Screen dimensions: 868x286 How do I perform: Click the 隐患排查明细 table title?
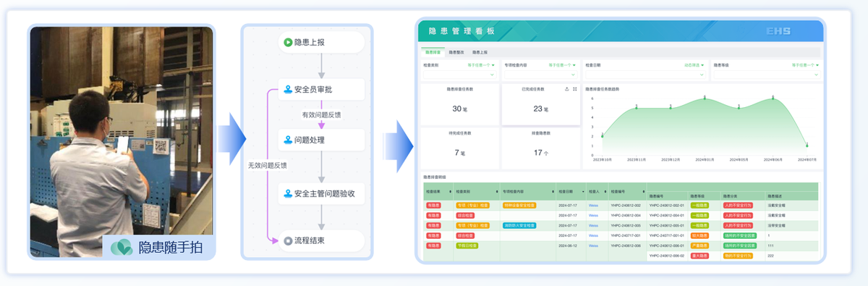point(435,177)
